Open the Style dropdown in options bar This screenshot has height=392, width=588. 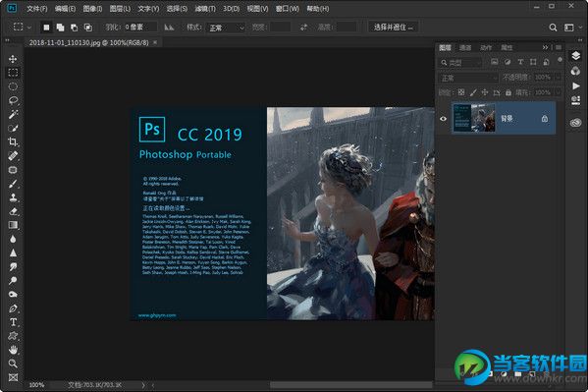226,28
